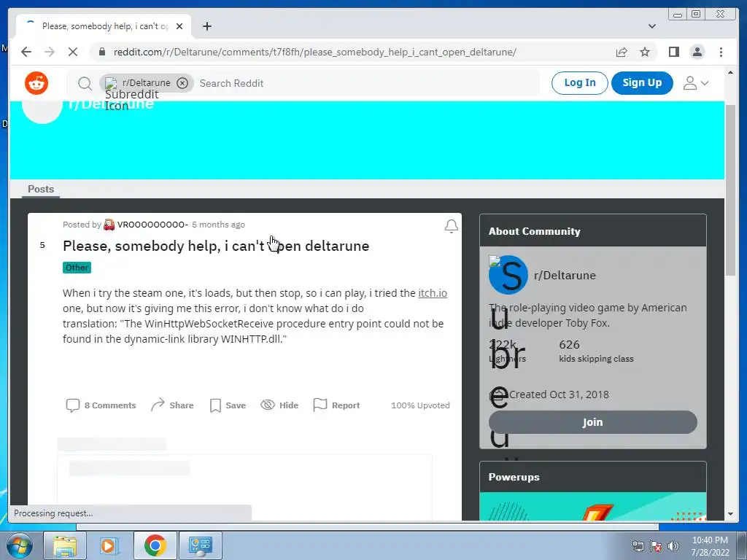Screen dimensions: 747x560
Task: Remove the r/Deltarune search filter chip
Action: tap(182, 83)
